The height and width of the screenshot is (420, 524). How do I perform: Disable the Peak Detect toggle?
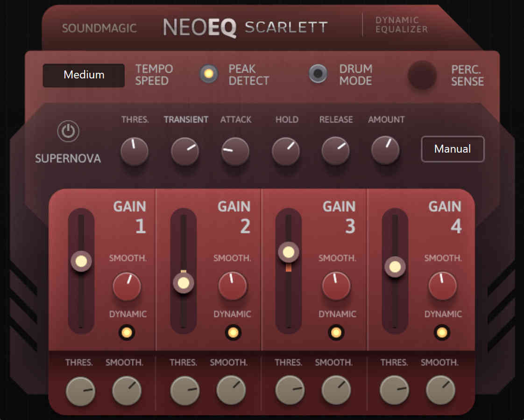point(209,73)
